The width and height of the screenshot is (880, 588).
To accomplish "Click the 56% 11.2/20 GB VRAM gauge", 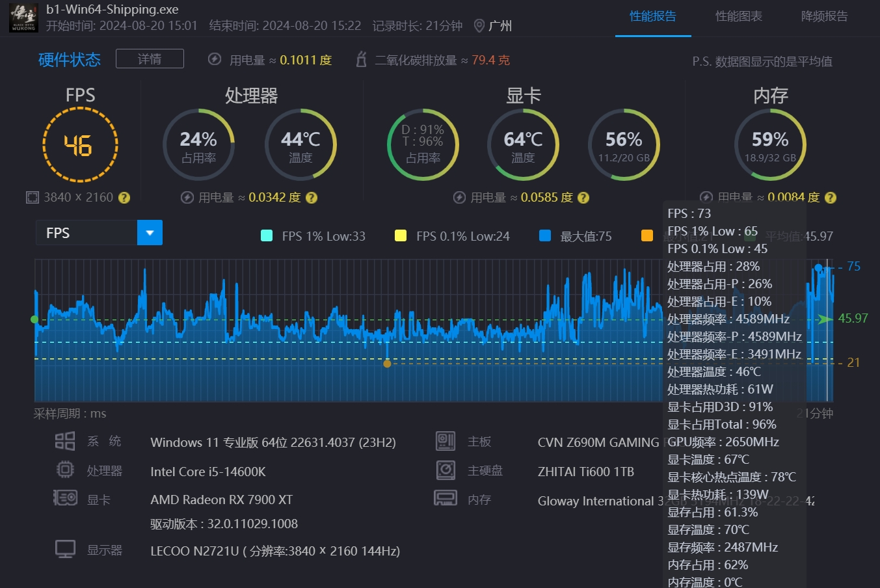I will [624, 144].
